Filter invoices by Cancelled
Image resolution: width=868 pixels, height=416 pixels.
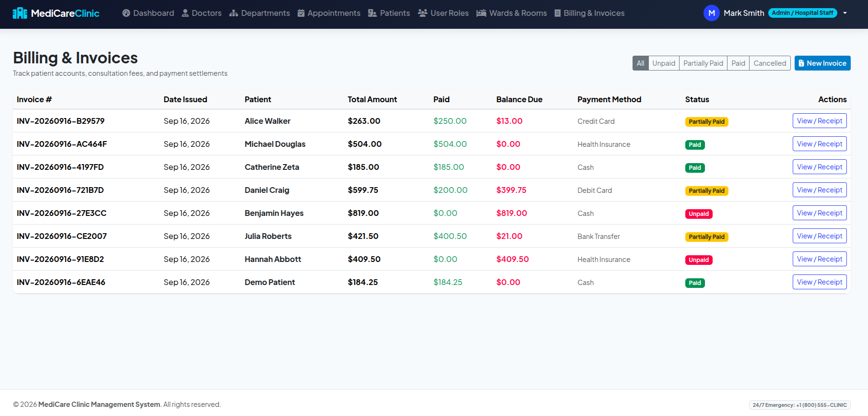(770, 63)
